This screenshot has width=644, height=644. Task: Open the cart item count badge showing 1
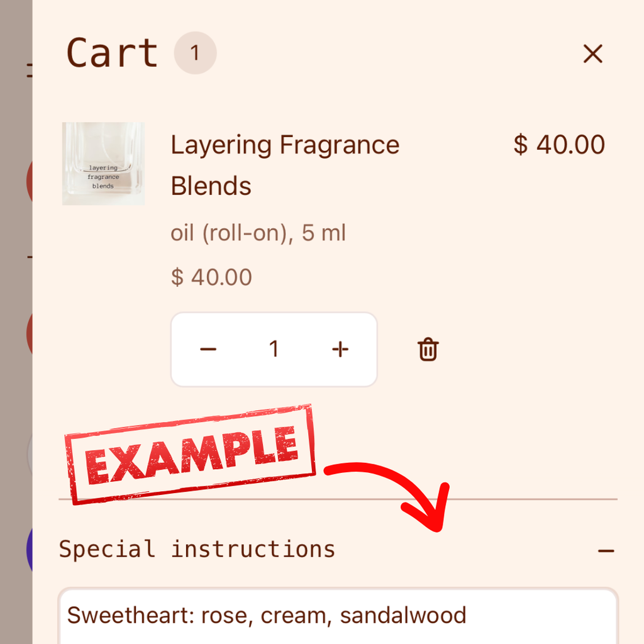click(195, 53)
